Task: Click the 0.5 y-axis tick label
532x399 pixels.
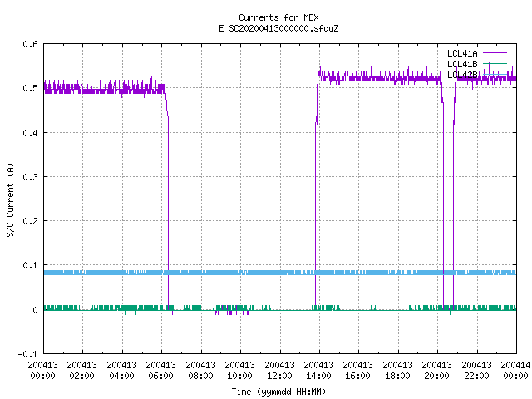Action: [x=30, y=88]
